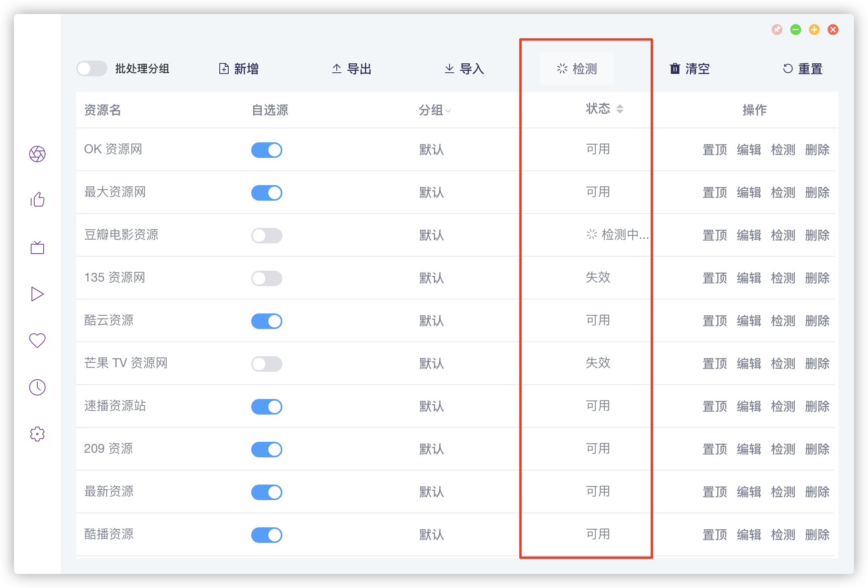Open the aperture icon in the sidebar
868x588 pixels.
click(x=37, y=154)
